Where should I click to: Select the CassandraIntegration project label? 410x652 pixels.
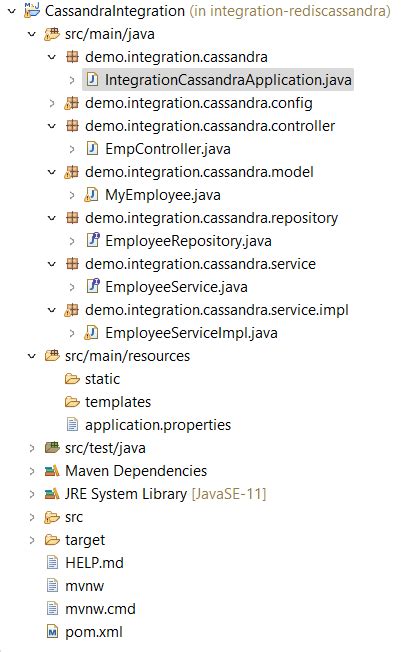(x=115, y=11)
